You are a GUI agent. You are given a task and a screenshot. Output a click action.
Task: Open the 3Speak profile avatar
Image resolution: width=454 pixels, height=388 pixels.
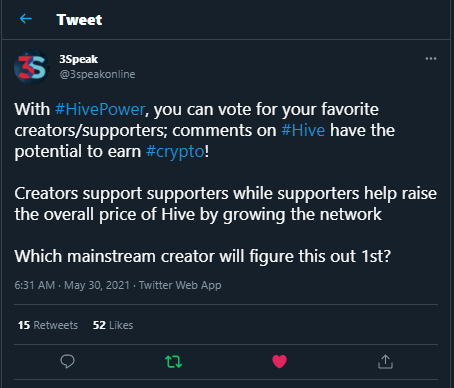[32, 67]
